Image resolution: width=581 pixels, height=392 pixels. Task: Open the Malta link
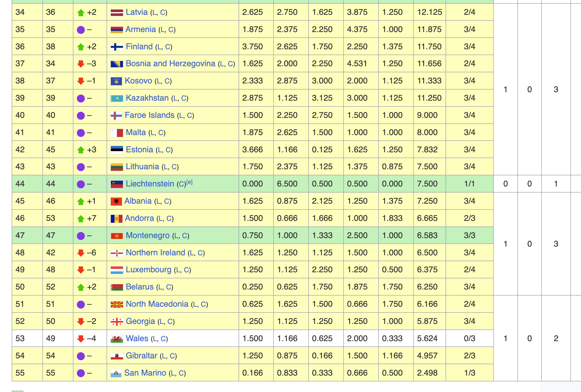tap(136, 132)
